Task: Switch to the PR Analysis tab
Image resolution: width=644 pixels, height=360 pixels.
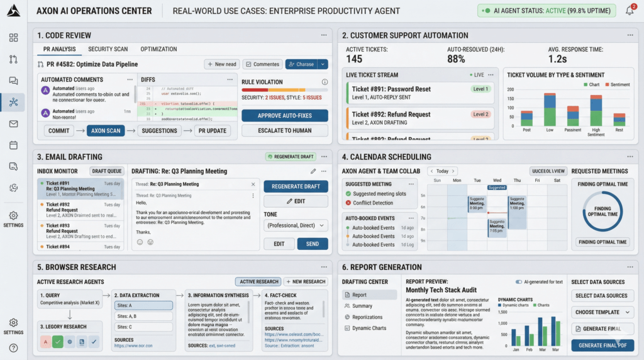Action: (x=60, y=49)
